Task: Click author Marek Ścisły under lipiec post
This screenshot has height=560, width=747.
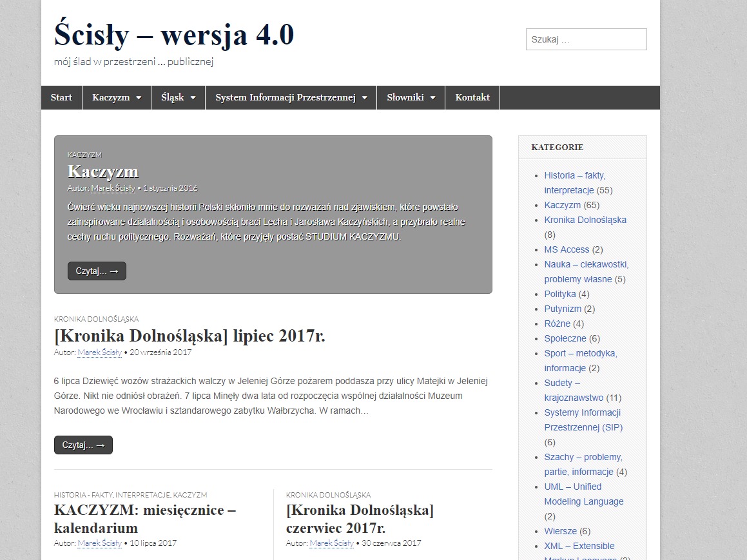Action: [x=99, y=352]
